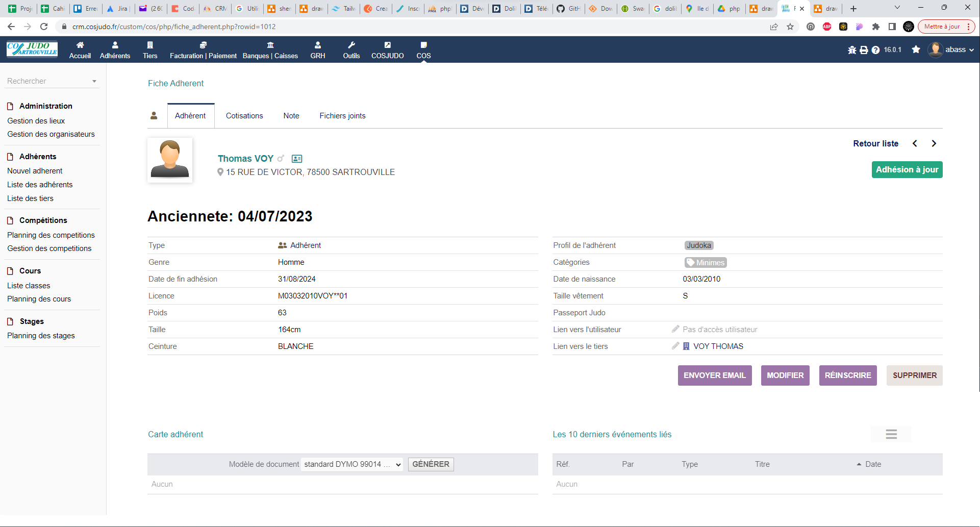Open the COSJUDO menu
The image size is (980, 527).
point(388,50)
